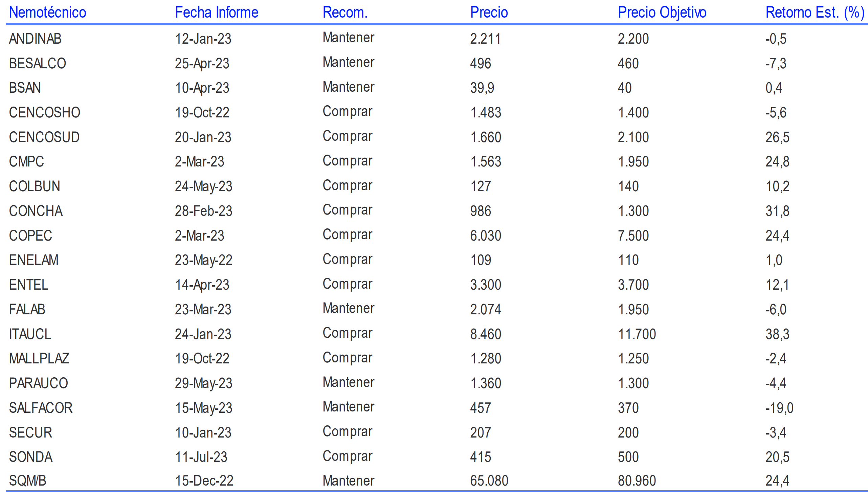868x492 pixels.
Task: Select BSAN price value 39,9
Action: [x=482, y=88]
